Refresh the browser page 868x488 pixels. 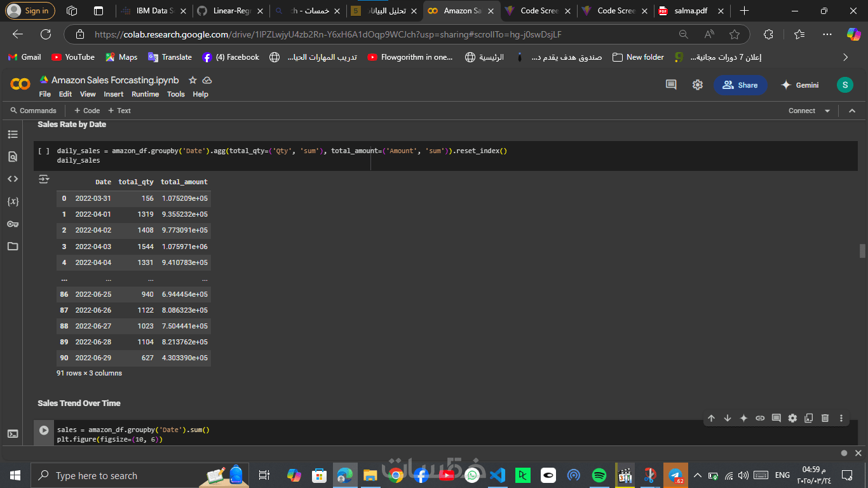(x=46, y=34)
